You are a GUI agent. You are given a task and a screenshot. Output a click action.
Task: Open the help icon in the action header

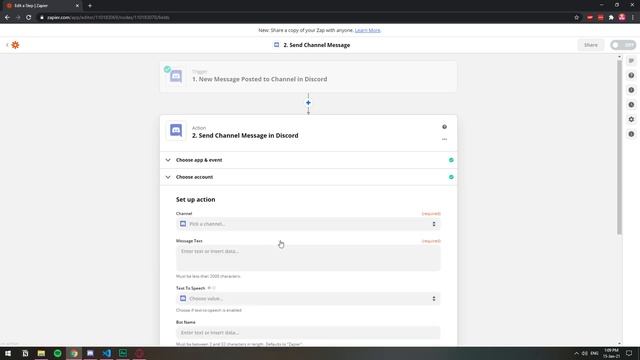444,127
